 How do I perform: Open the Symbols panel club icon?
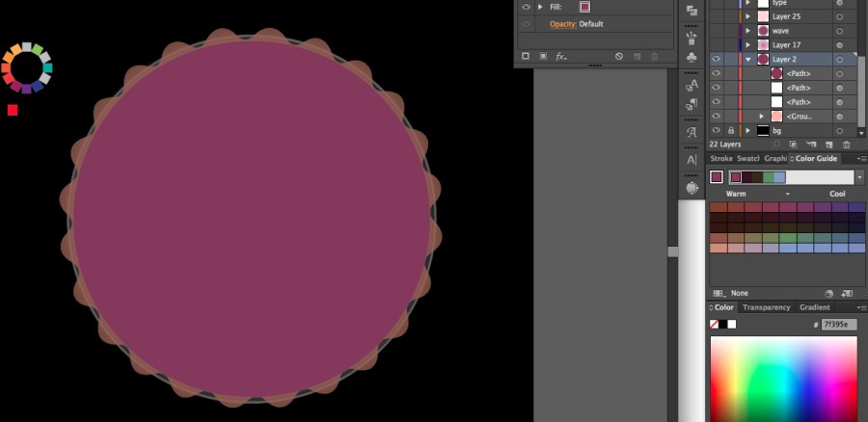[x=692, y=57]
